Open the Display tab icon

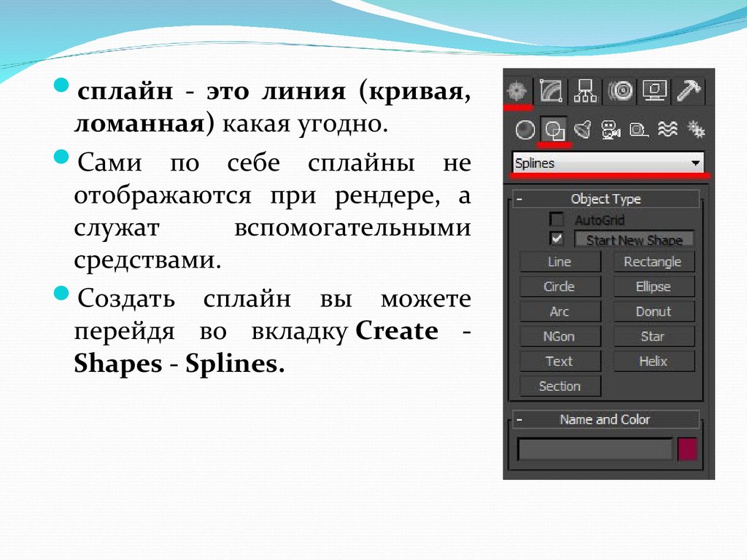pyautogui.click(x=654, y=90)
